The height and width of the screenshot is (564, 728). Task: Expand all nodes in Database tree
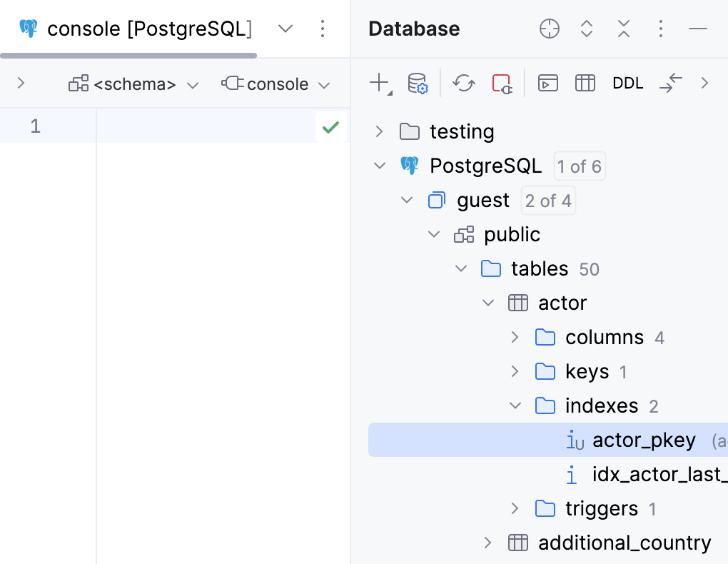coord(587,29)
